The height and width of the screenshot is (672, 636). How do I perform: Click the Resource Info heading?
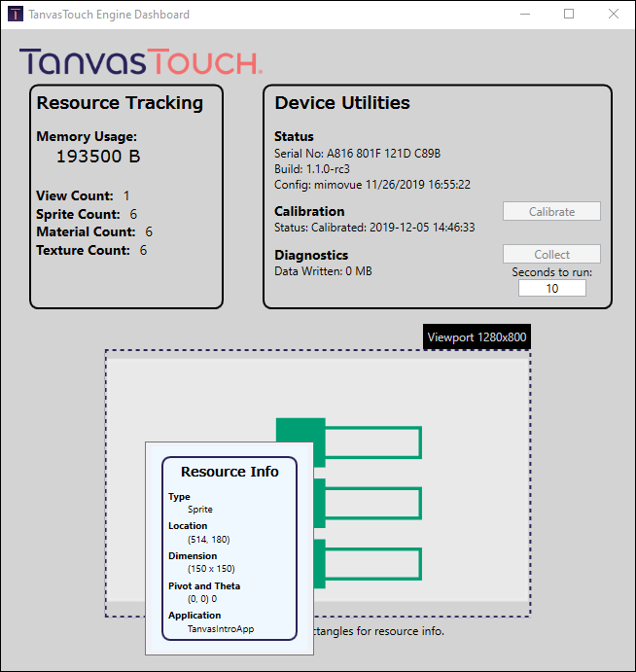pos(230,472)
